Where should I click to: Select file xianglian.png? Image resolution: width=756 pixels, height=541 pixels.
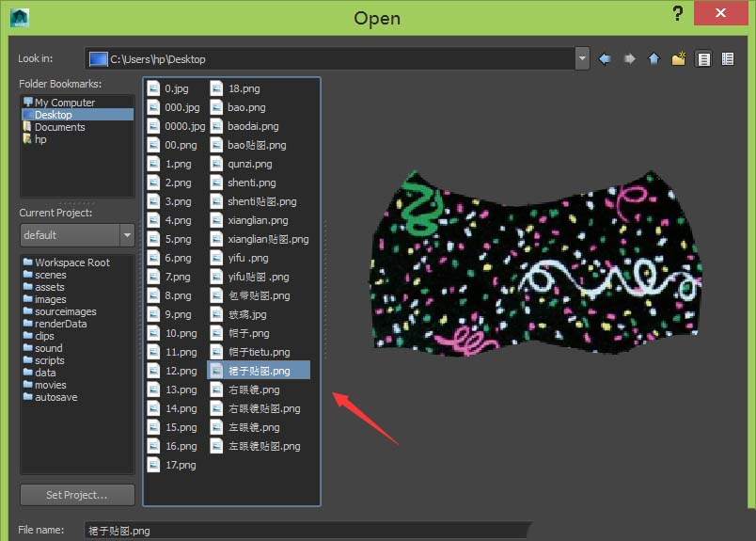tap(249, 220)
